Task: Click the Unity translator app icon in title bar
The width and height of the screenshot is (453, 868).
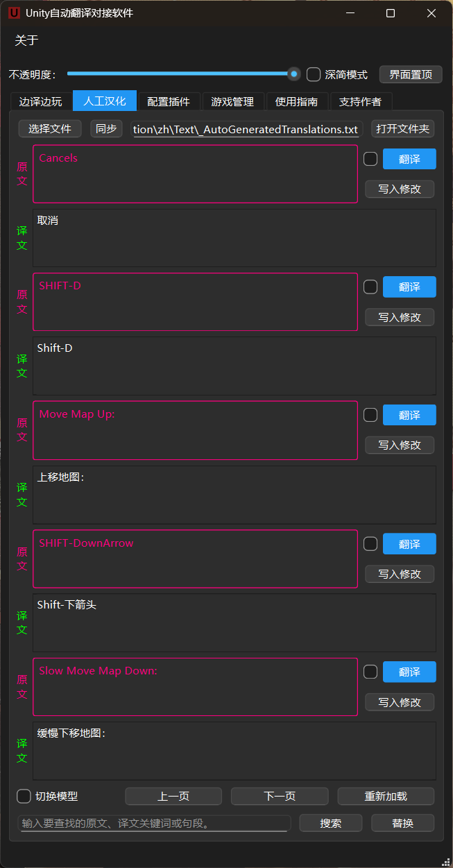Action: click(x=14, y=13)
